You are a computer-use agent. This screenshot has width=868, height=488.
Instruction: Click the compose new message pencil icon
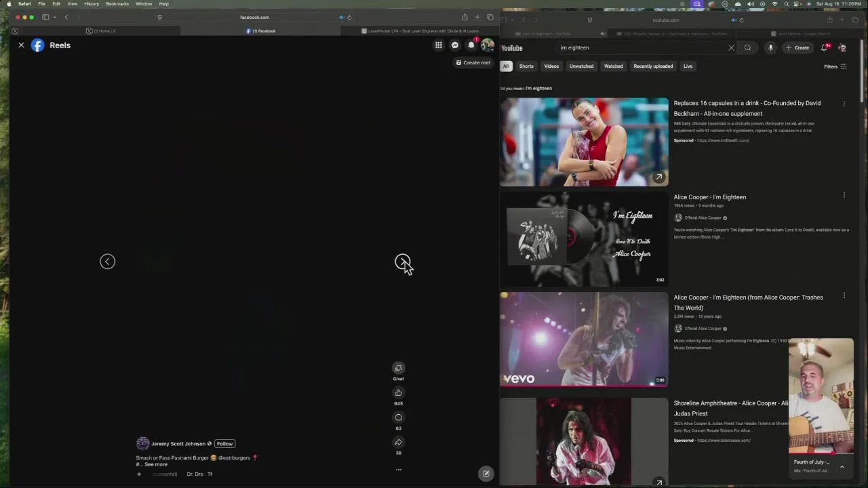tap(486, 474)
